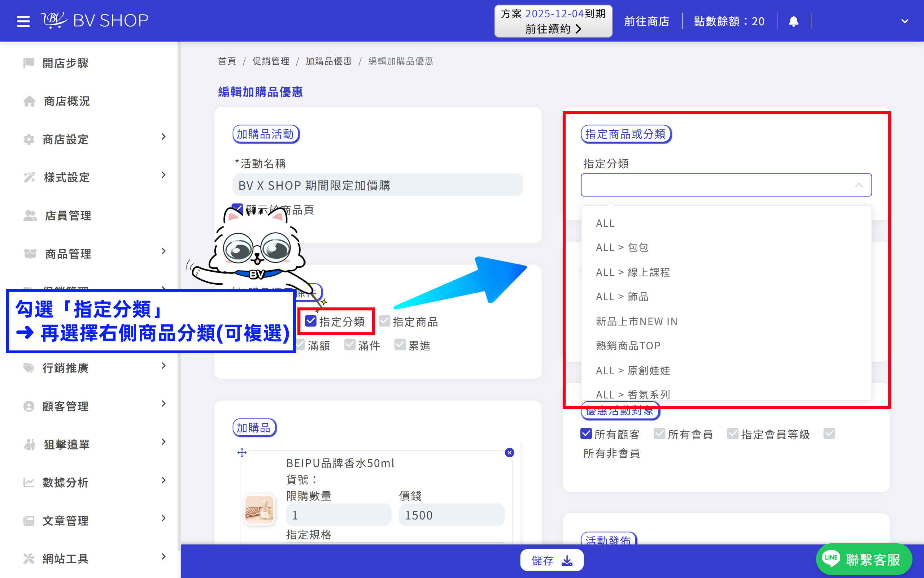This screenshot has height=578, width=924.
Task: Toggle the 指定會員等級 checkbox
Action: [x=733, y=434]
